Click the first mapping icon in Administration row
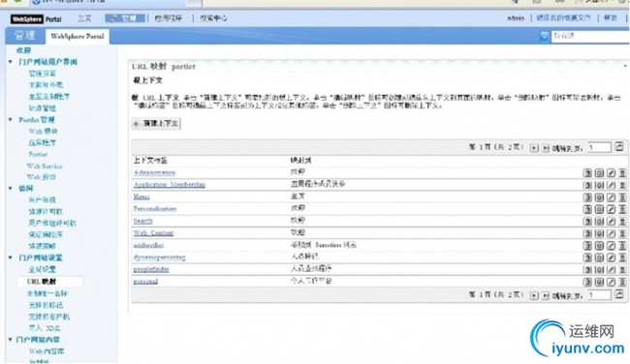The image size is (630, 364). click(x=587, y=173)
